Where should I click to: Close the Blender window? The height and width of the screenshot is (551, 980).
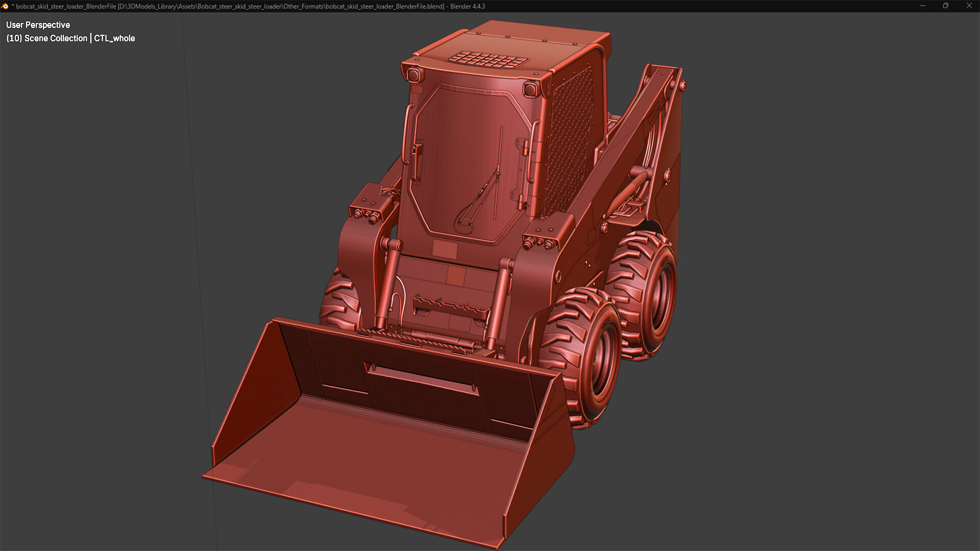(969, 6)
